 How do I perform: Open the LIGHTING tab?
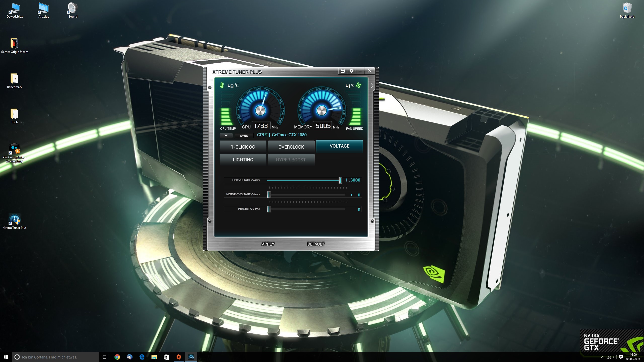point(243,160)
